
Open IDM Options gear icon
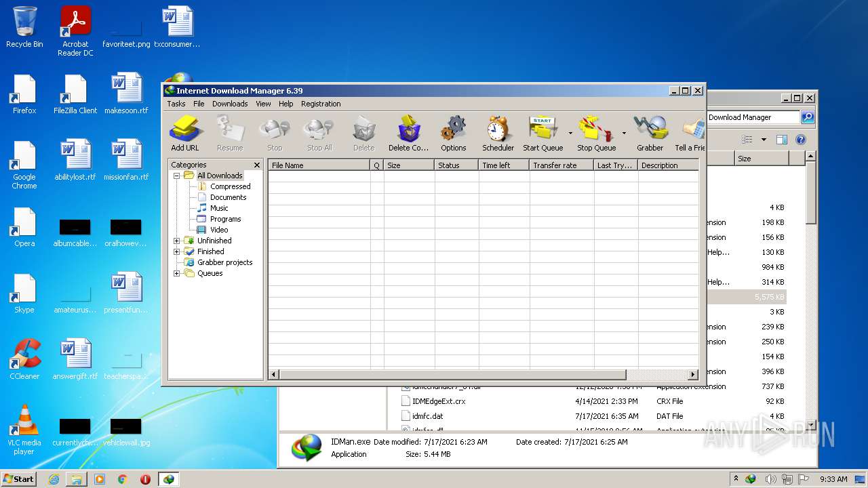453,134
